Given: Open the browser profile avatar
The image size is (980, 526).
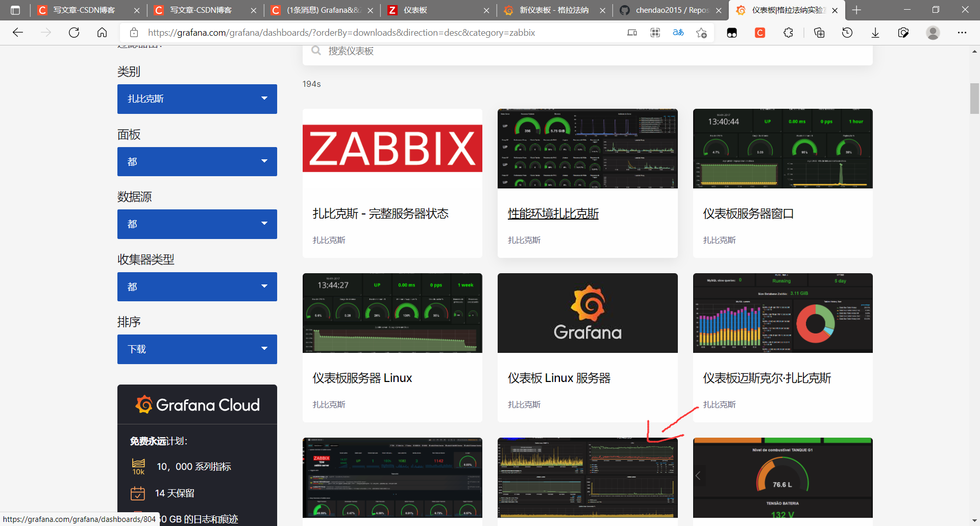Looking at the screenshot, I should coord(933,32).
